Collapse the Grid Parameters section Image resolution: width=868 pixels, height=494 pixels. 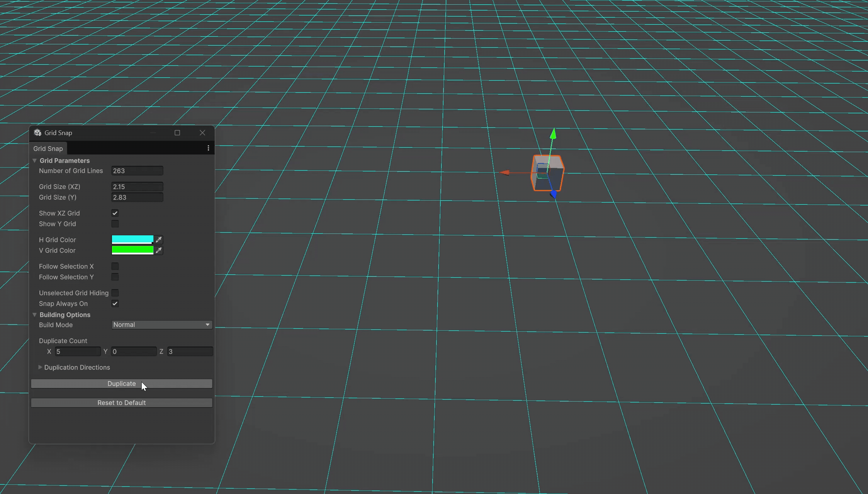[x=35, y=161]
